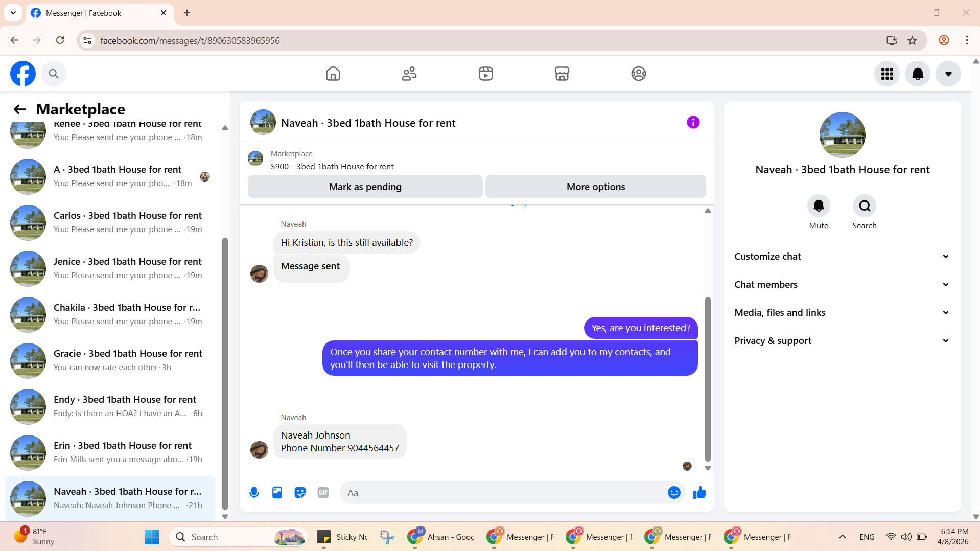This screenshot has width=980, height=551.
Task: Pick a GIF using the GIF icon
Action: coord(323,493)
